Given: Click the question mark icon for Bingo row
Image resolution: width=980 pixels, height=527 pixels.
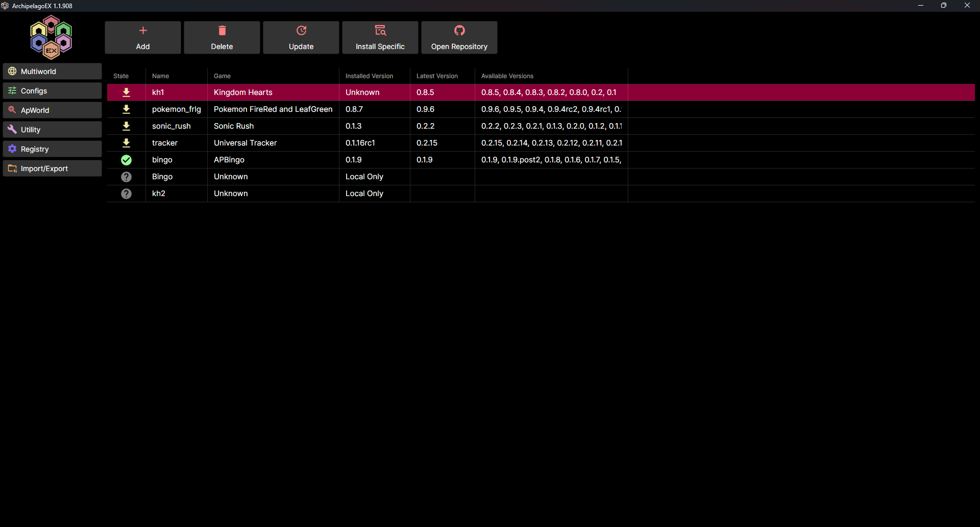Looking at the screenshot, I should (x=126, y=177).
